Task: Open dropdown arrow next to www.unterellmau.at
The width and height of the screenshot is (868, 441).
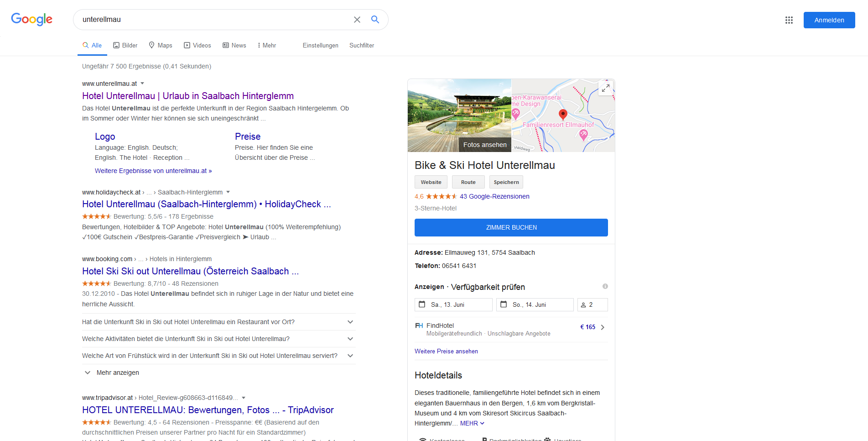Action: click(142, 84)
